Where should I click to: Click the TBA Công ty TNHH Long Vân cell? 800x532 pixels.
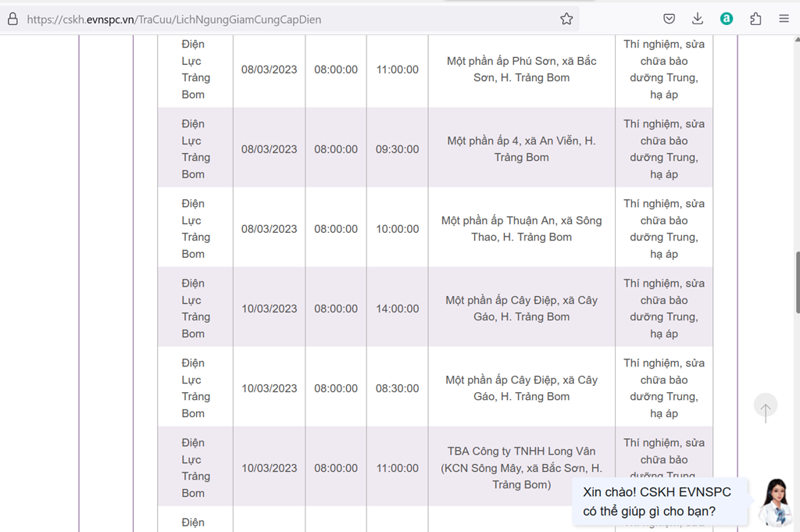coord(521,468)
